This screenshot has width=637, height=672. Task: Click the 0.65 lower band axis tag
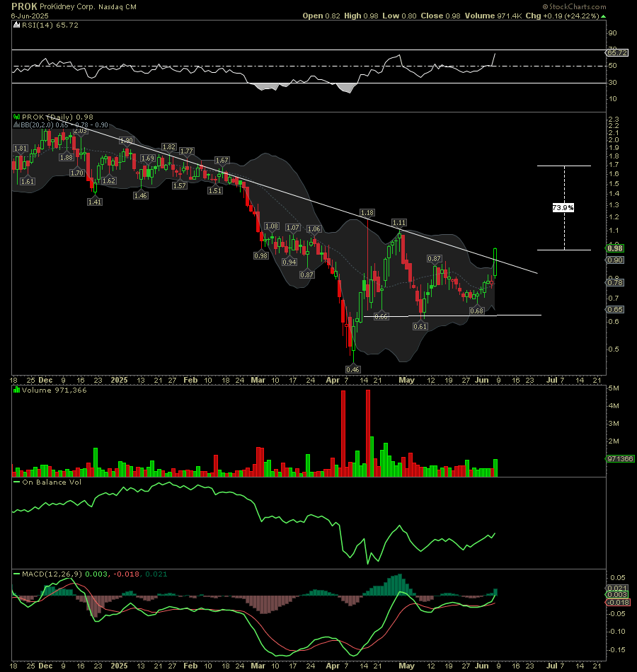616,309
